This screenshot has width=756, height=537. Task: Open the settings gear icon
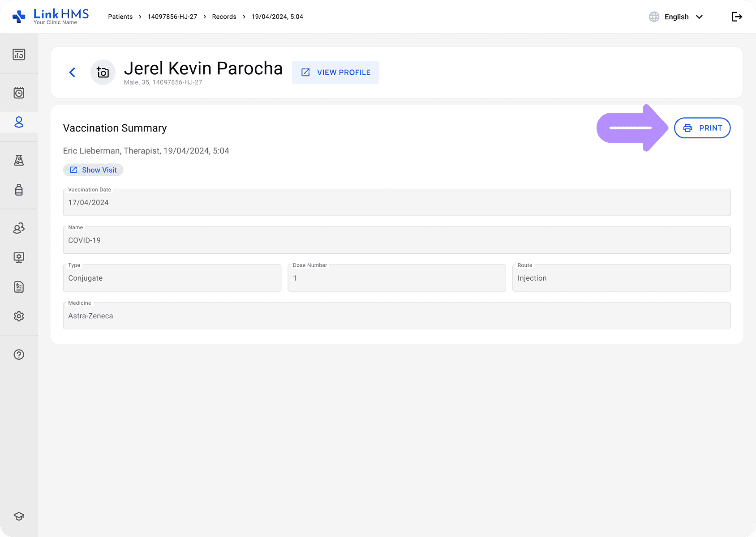click(19, 316)
